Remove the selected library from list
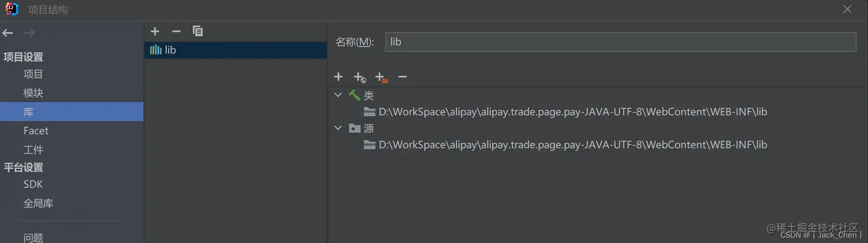This screenshot has width=868, height=243. point(176,31)
